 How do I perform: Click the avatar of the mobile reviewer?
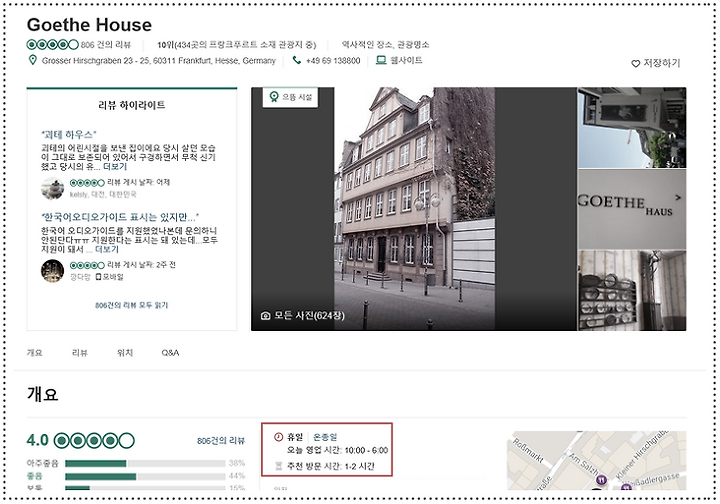[x=52, y=271]
